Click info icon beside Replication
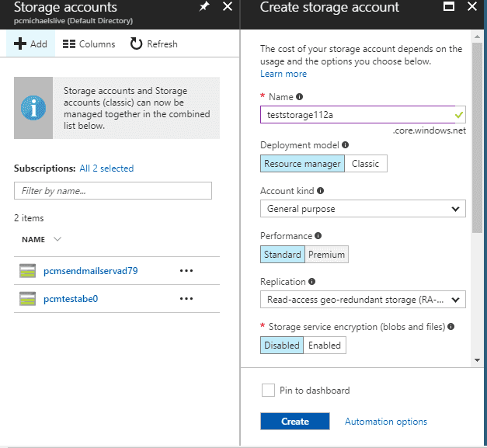 [313, 282]
